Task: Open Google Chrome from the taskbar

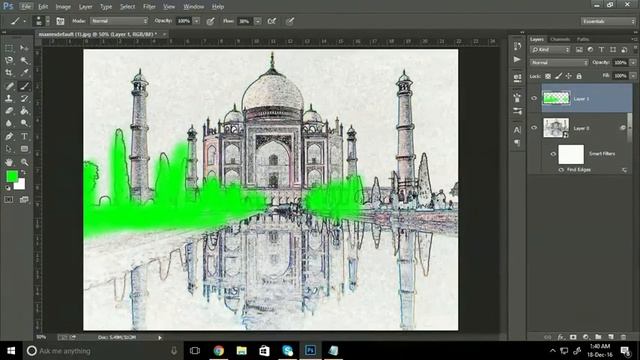Action: coord(219,351)
